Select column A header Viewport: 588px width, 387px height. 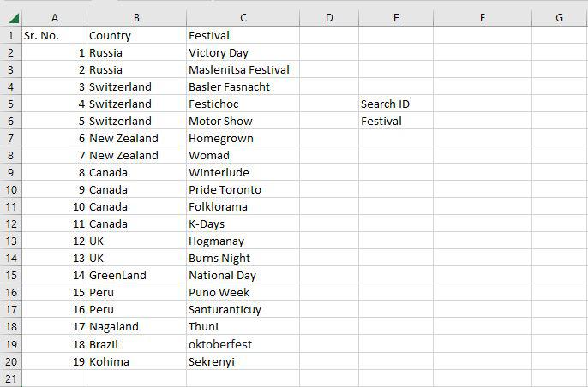tap(54, 17)
